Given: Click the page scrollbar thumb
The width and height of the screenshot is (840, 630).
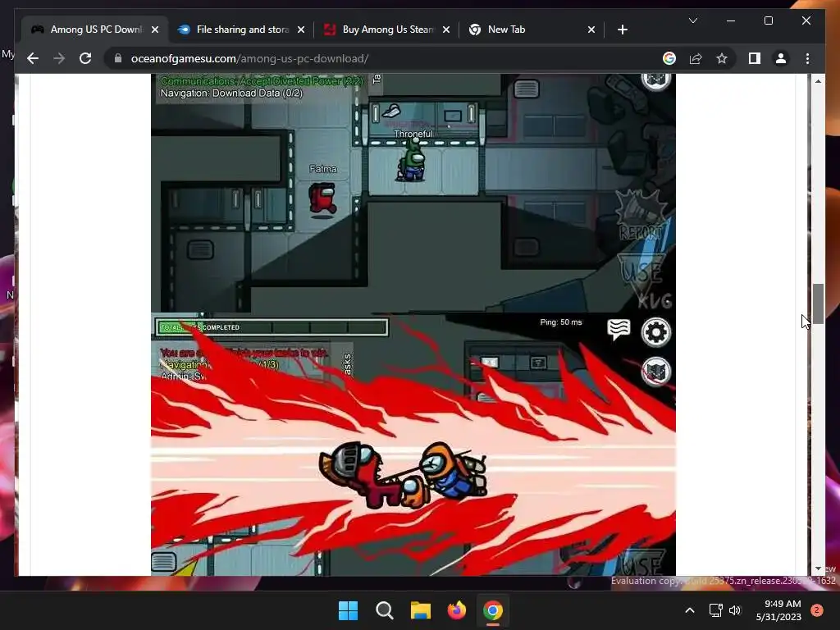Looking at the screenshot, I should point(818,304).
